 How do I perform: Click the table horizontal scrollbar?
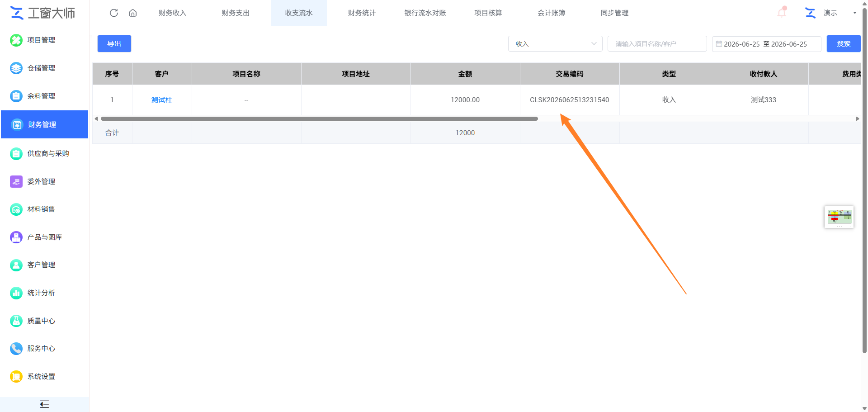click(319, 118)
